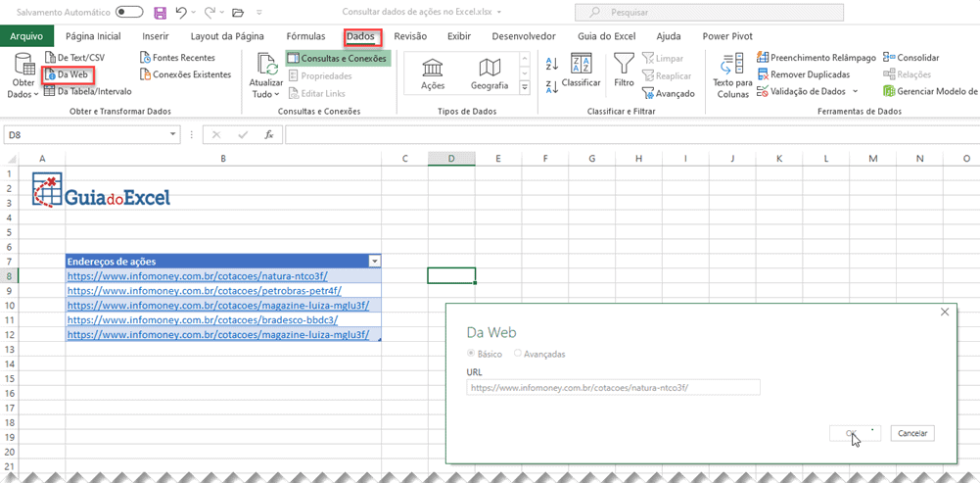Click the Remover Duplicadas icon
980x483 pixels.
763,74
